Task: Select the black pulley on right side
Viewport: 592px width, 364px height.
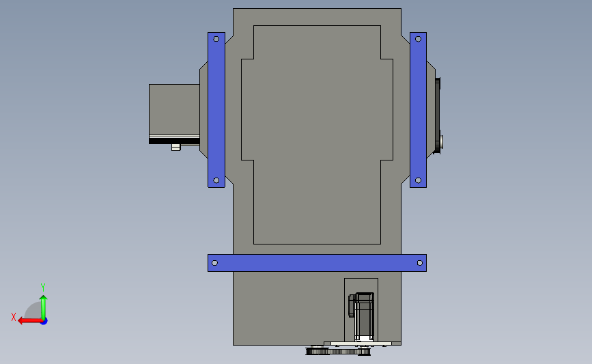Action: tap(438, 115)
